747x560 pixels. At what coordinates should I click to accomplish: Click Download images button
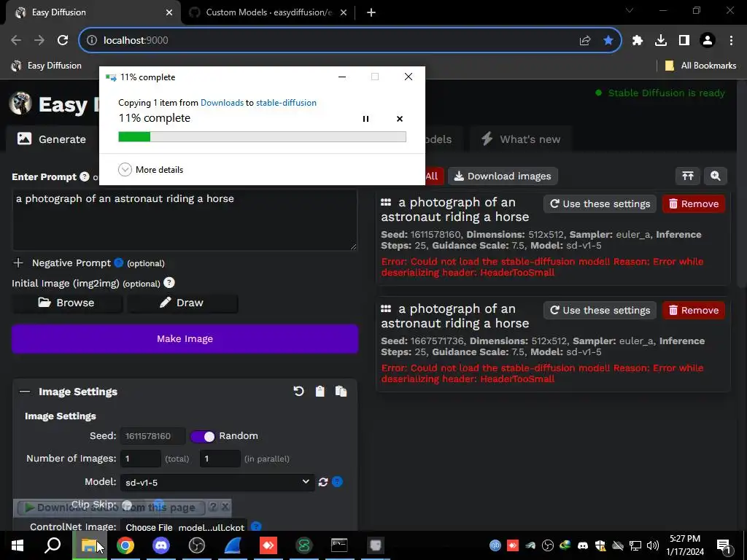(x=503, y=176)
